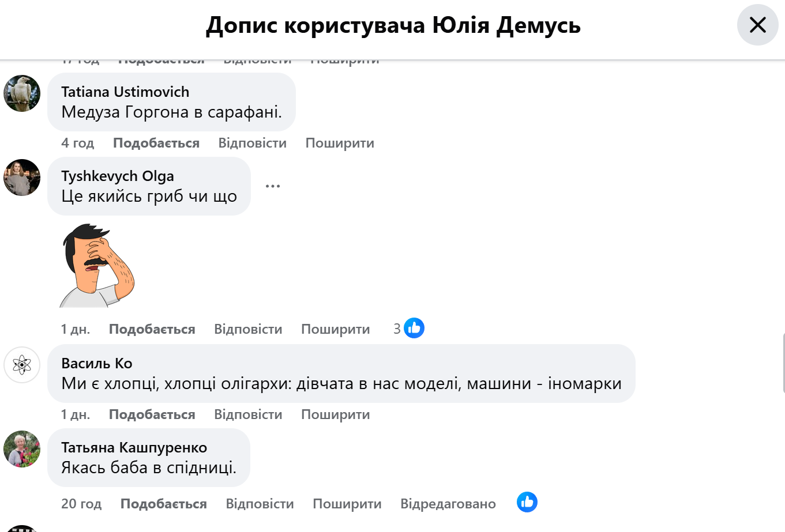
Task: Click the like reaction icon under Tyshkevych Olga's comment
Action: click(414, 329)
